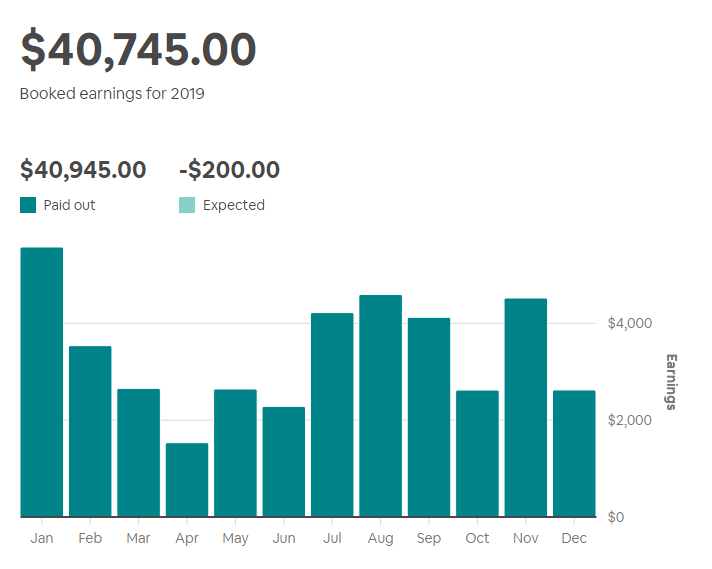Screen dimensions: 712x569
Task: Click the $40,945.00 paid out amount
Action: 83,170
